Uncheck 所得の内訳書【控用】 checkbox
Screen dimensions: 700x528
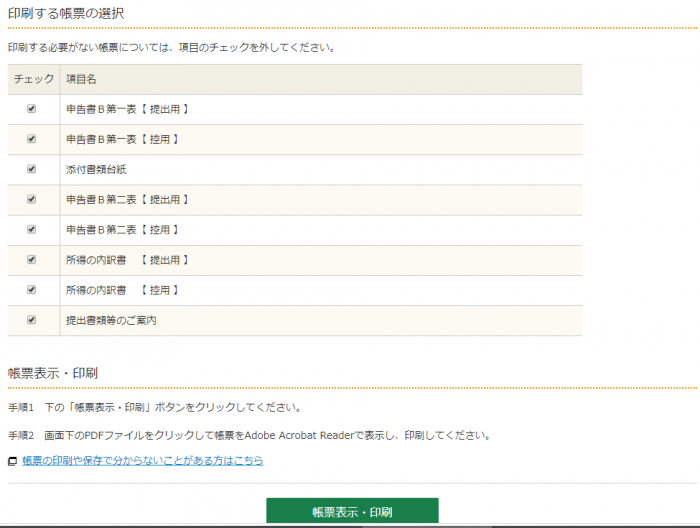click(x=31, y=290)
